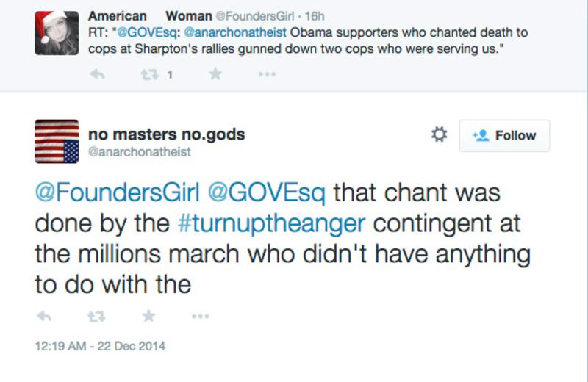This screenshot has height=382, width=588.
Task: Open more options on FoundersGirl tweet
Action: point(266,73)
